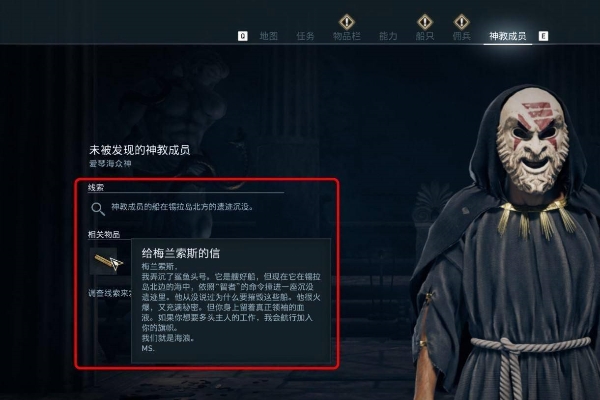Select the letter item under 相关物品

[x=103, y=261]
